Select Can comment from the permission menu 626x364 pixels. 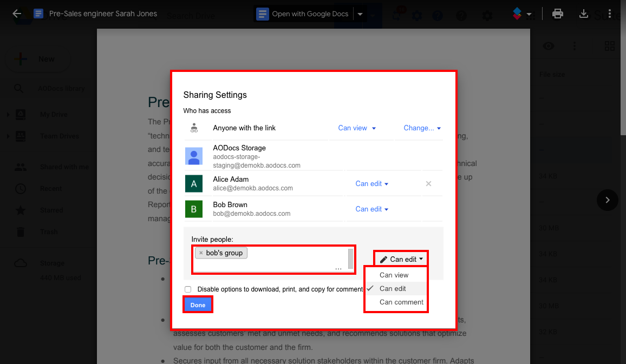(x=396, y=302)
